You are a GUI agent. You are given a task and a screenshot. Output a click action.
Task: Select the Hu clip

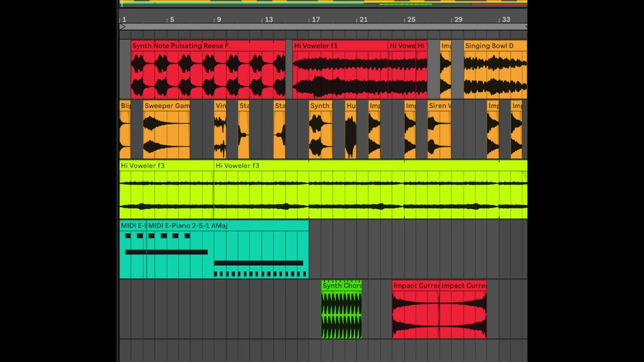click(351, 130)
